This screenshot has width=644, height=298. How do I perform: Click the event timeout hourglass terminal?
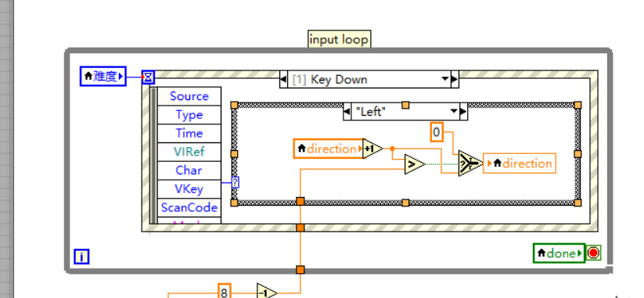coord(148,77)
